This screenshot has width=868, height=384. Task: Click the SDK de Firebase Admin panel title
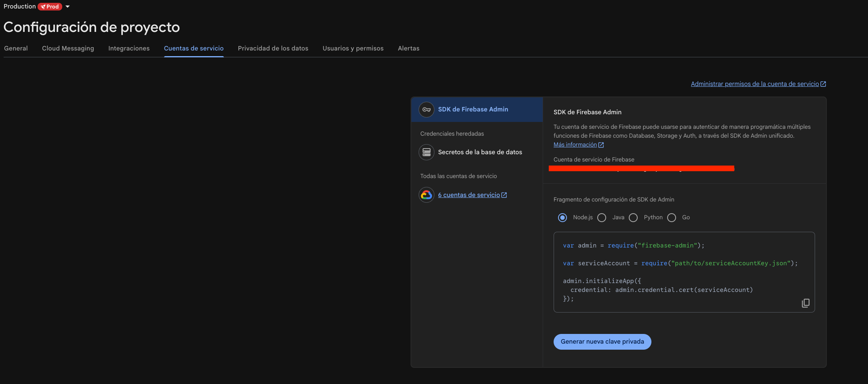pos(588,112)
